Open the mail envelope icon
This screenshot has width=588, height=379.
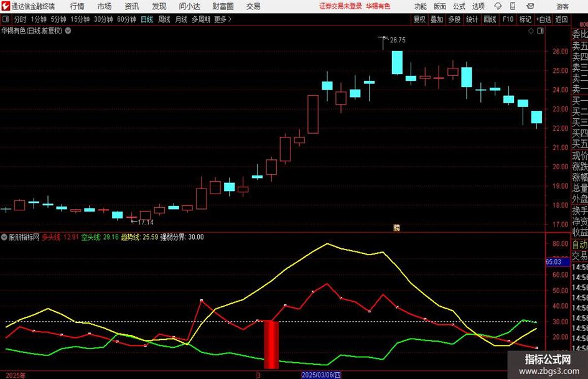pos(530,6)
